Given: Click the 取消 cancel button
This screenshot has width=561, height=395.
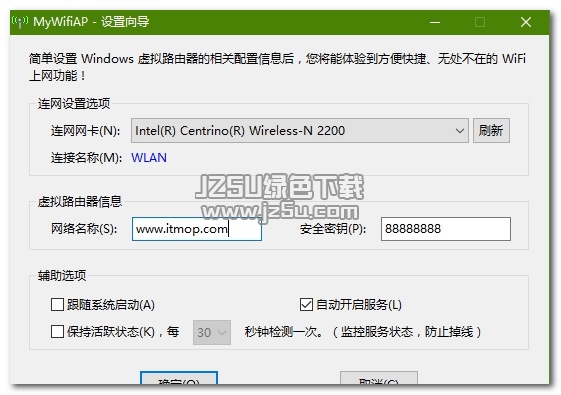Looking at the screenshot, I should 379,379.
